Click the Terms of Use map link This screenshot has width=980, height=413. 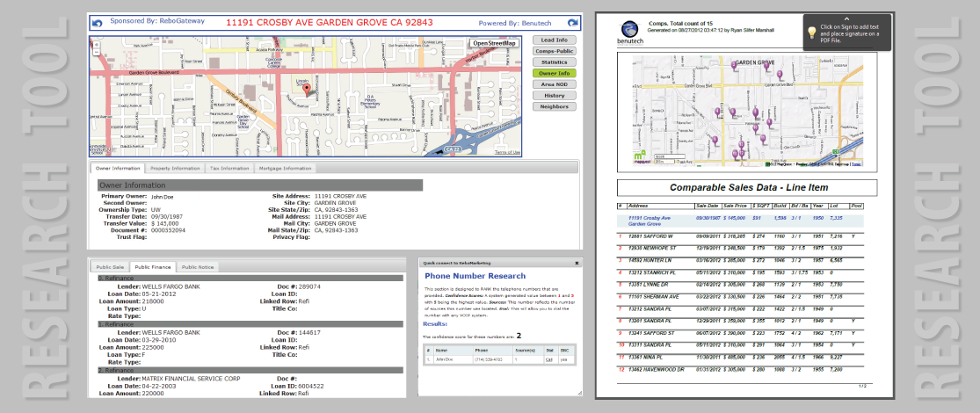pyautogui.click(x=507, y=152)
